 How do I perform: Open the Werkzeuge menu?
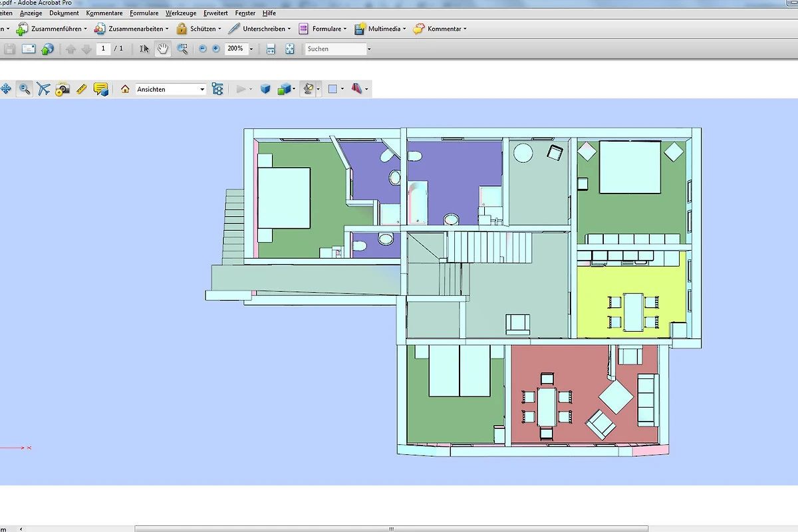point(181,13)
